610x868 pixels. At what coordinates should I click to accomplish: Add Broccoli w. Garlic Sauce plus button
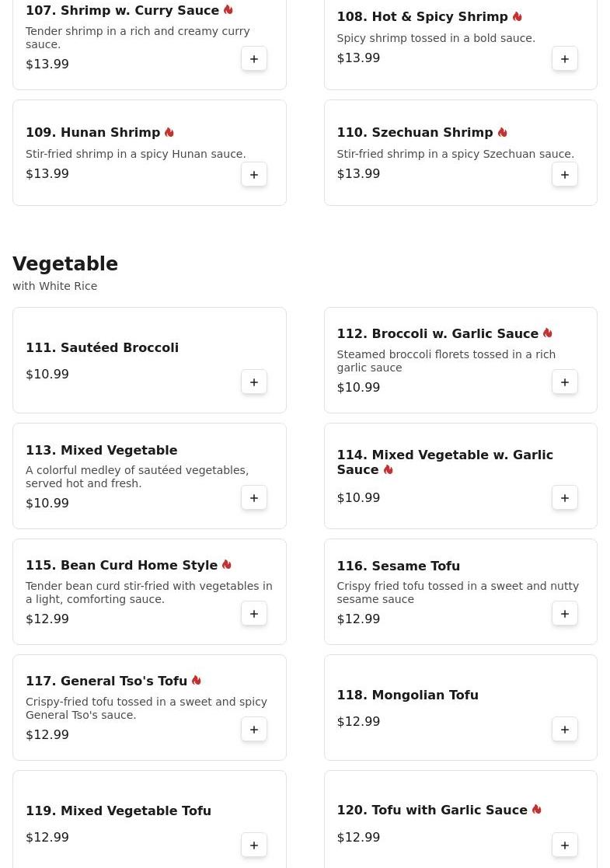pyautogui.click(x=565, y=382)
